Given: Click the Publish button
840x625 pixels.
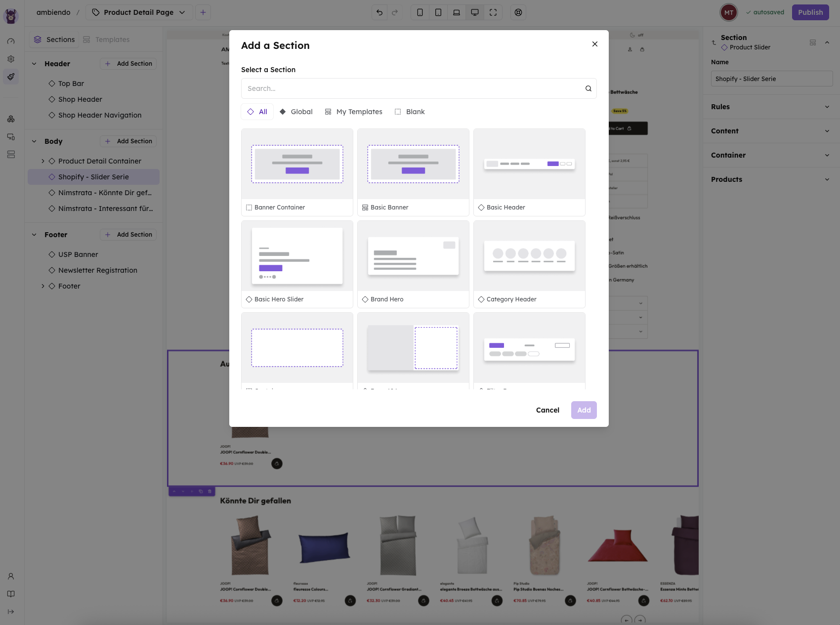Looking at the screenshot, I should pyautogui.click(x=810, y=12).
